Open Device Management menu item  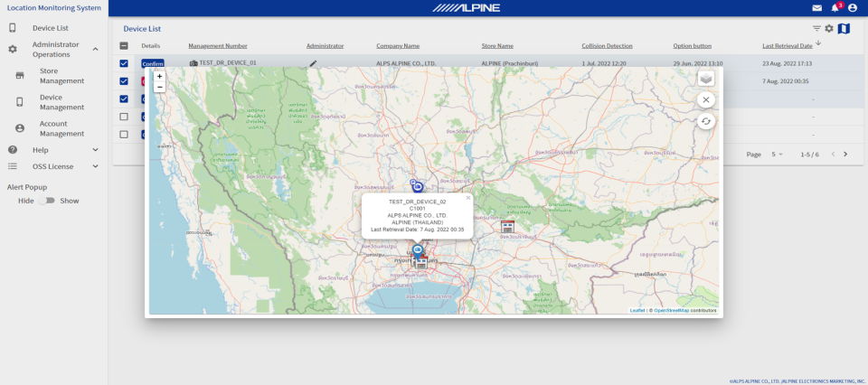[62, 102]
